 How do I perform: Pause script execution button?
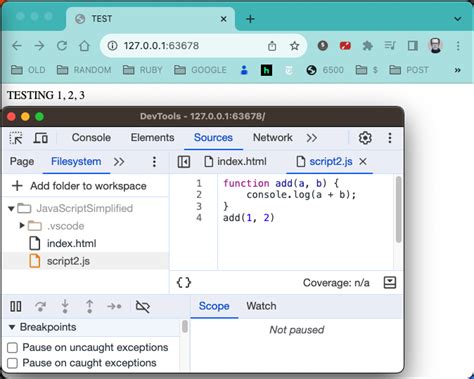[x=16, y=306]
